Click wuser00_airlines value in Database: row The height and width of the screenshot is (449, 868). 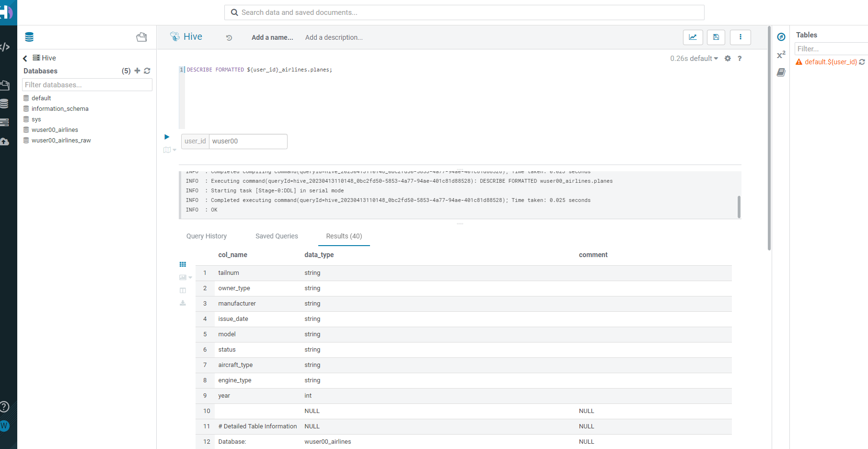(x=328, y=442)
